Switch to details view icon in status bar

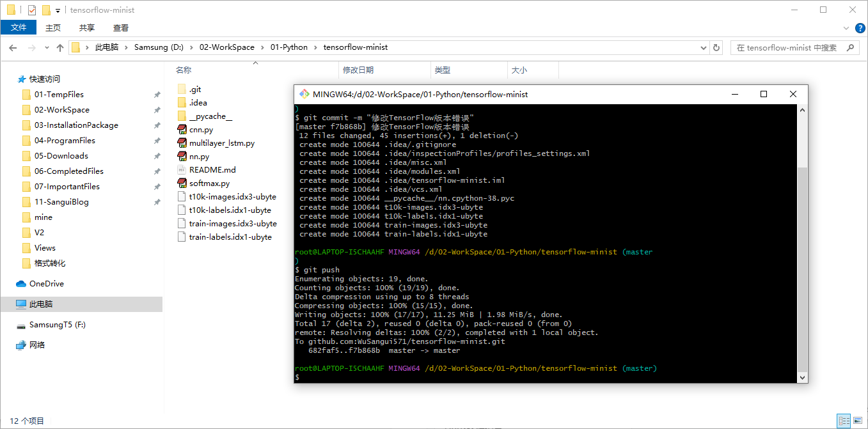[x=844, y=421]
